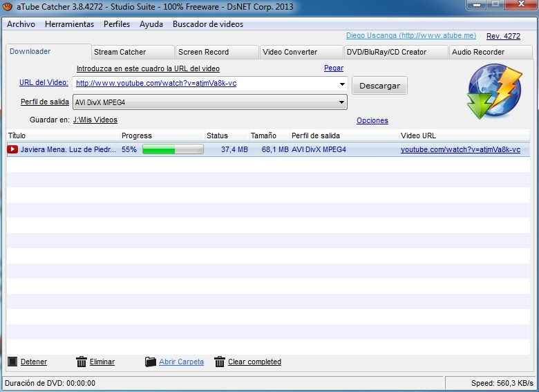Click the globe with lightning bolt logo
539x392 pixels.
tap(495, 91)
